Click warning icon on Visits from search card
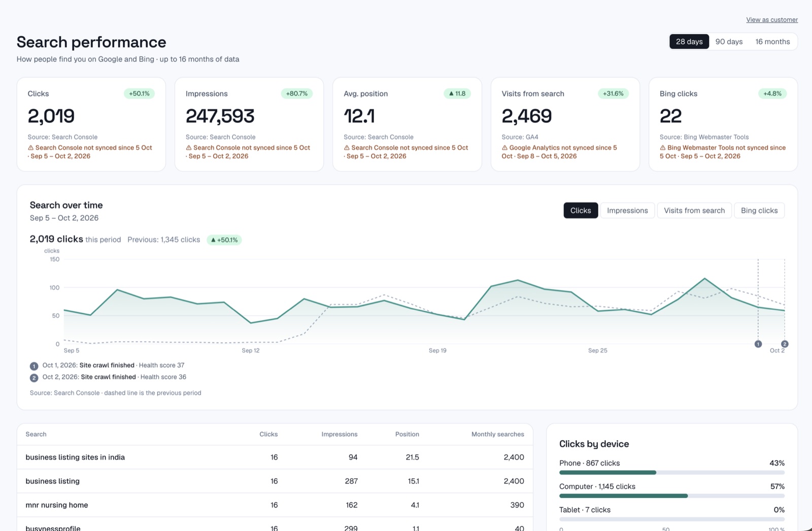Image resolution: width=812 pixels, height=531 pixels. [505, 148]
